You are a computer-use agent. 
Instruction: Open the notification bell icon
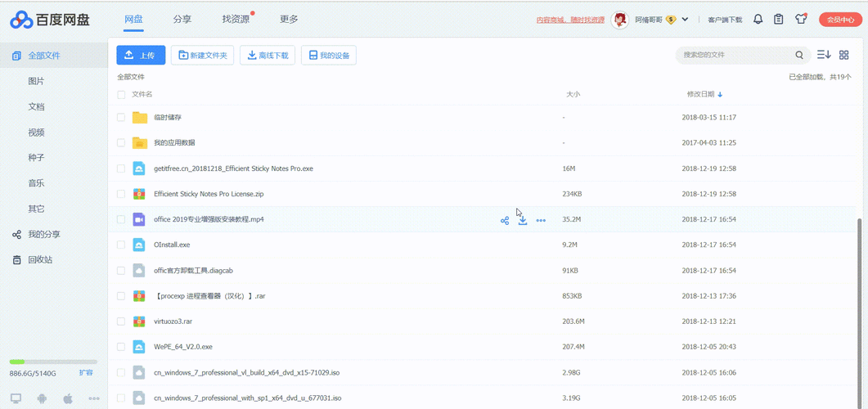[x=758, y=20]
